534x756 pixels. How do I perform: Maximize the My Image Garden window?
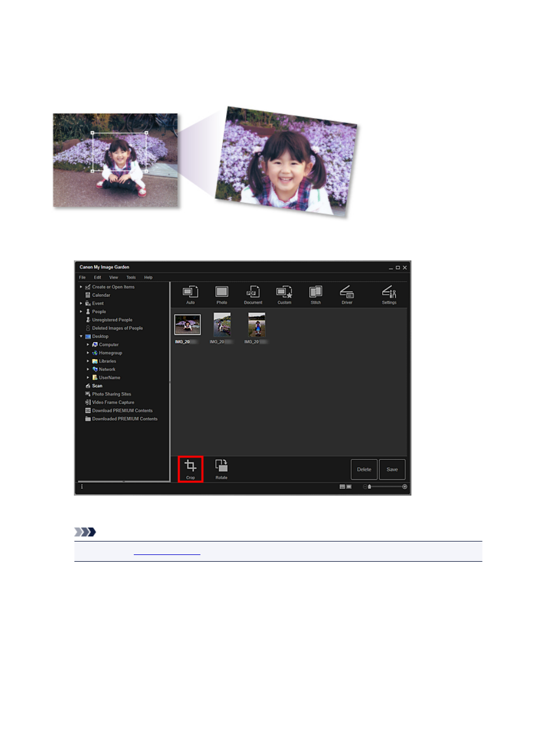point(398,268)
